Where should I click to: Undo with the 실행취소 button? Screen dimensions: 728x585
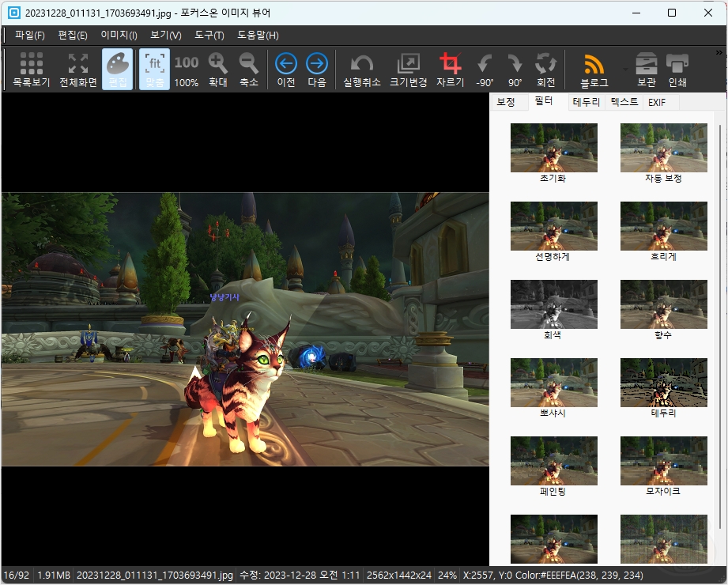tap(362, 70)
